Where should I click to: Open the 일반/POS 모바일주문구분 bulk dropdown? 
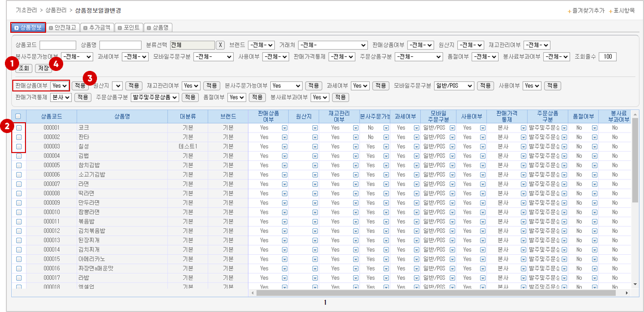coord(453,86)
